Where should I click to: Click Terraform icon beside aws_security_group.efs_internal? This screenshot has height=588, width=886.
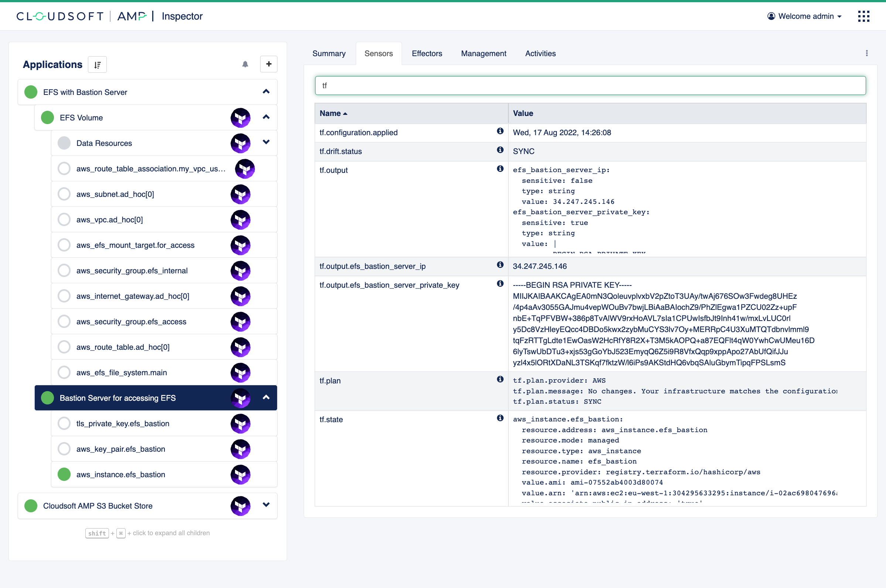tap(241, 271)
